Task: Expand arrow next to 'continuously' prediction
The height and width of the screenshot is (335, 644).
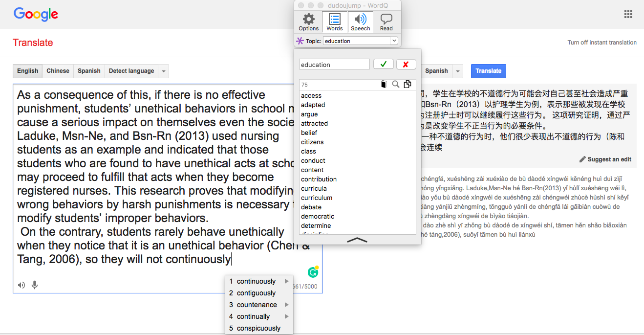Action: (286, 281)
